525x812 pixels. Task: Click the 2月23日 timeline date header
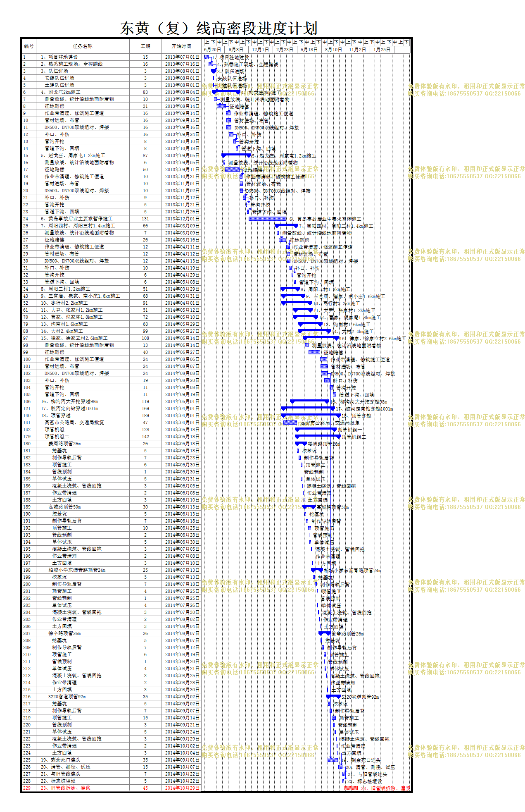click(285, 50)
